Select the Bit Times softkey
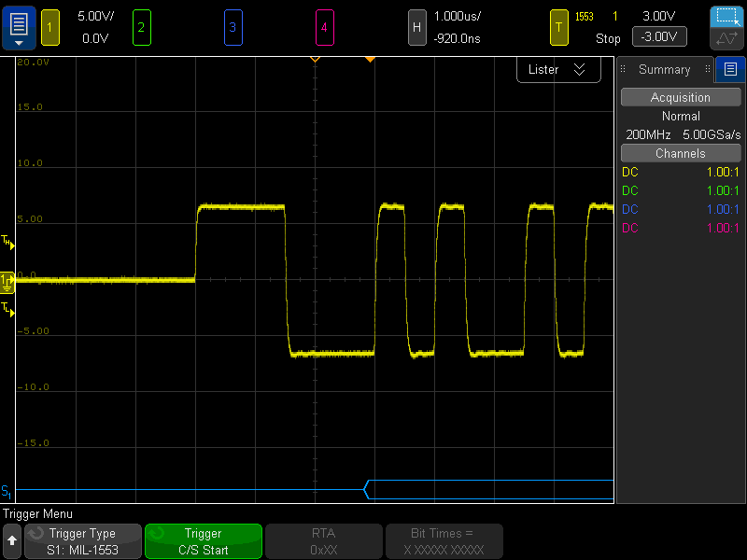The image size is (747, 560). [x=444, y=541]
